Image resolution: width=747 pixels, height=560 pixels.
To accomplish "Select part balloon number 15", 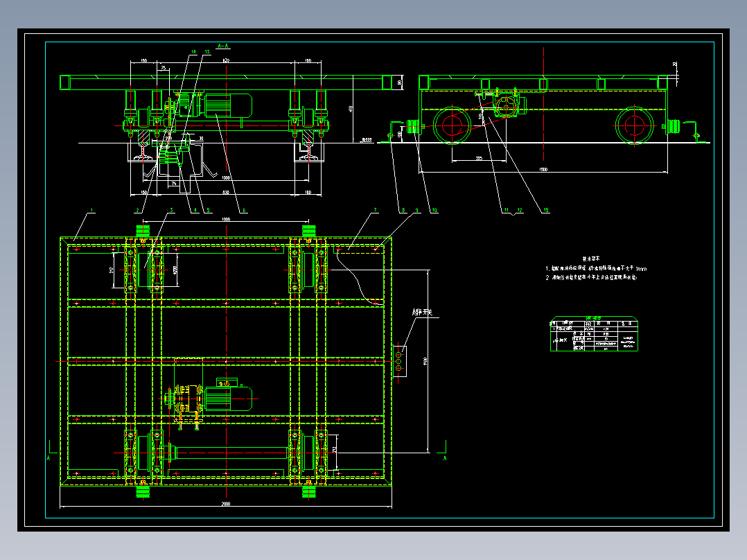I will (546, 210).
